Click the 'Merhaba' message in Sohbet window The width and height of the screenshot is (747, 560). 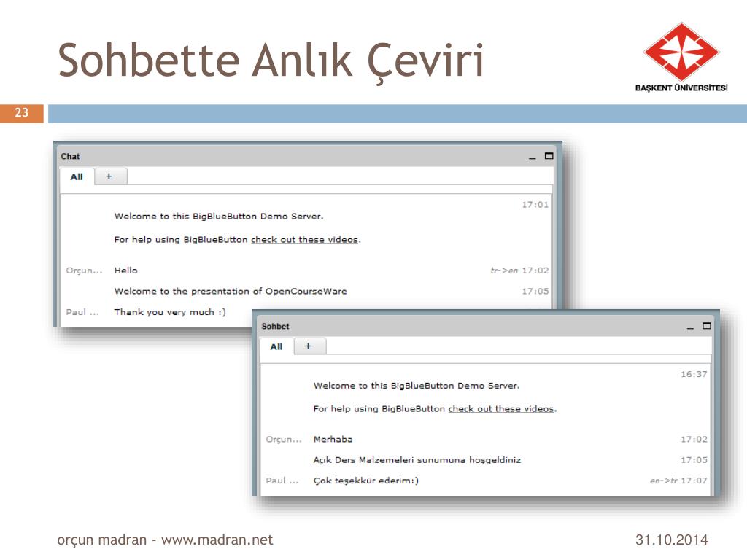click(333, 439)
